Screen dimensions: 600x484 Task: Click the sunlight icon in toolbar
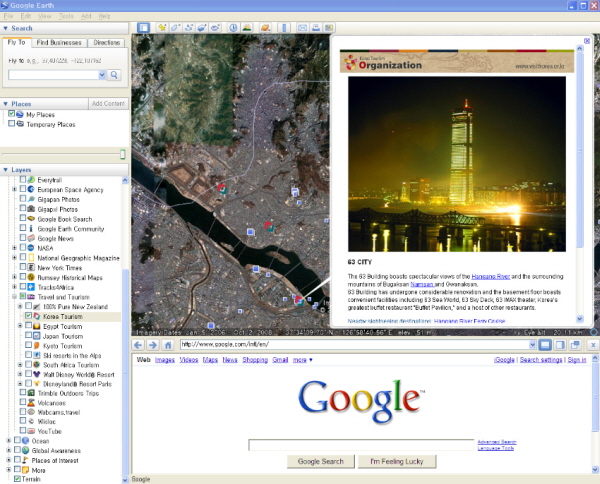pyautogui.click(x=248, y=28)
